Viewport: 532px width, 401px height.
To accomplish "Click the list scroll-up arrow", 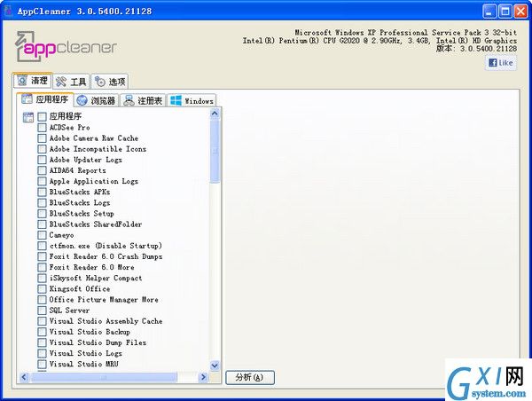I will coord(215,113).
